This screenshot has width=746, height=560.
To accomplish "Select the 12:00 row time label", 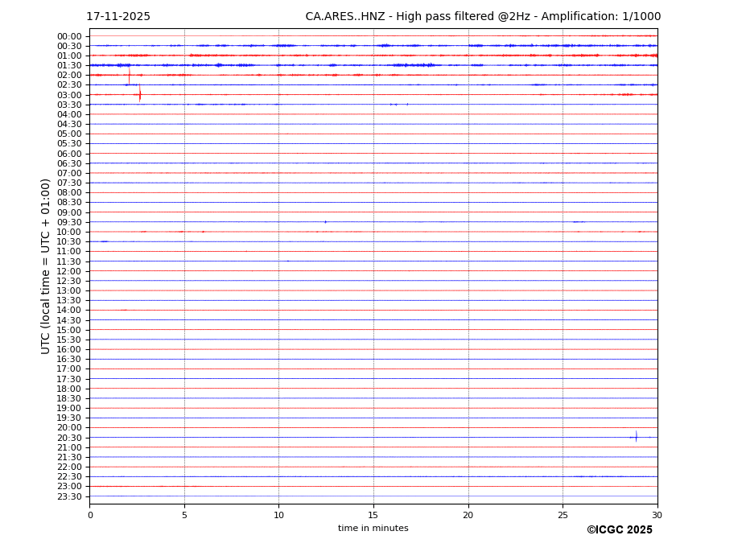I will point(69,271).
